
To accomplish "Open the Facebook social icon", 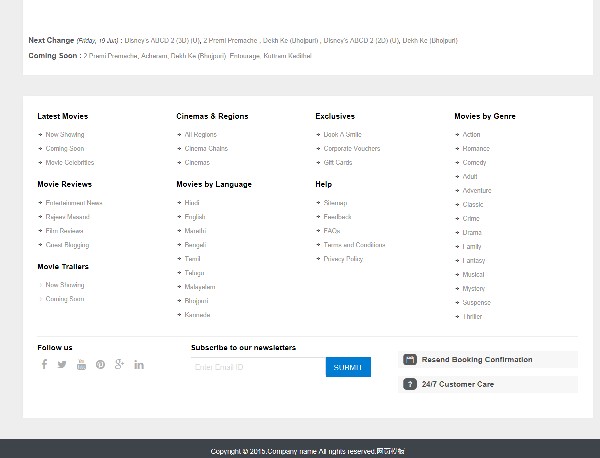I will pyautogui.click(x=44, y=365).
